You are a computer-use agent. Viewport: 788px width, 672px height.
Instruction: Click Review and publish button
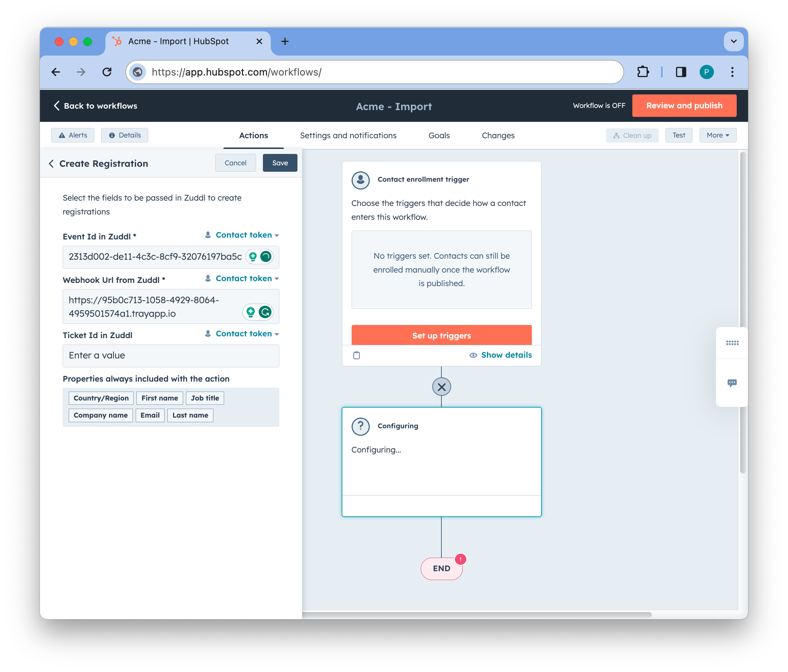tap(684, 105)
